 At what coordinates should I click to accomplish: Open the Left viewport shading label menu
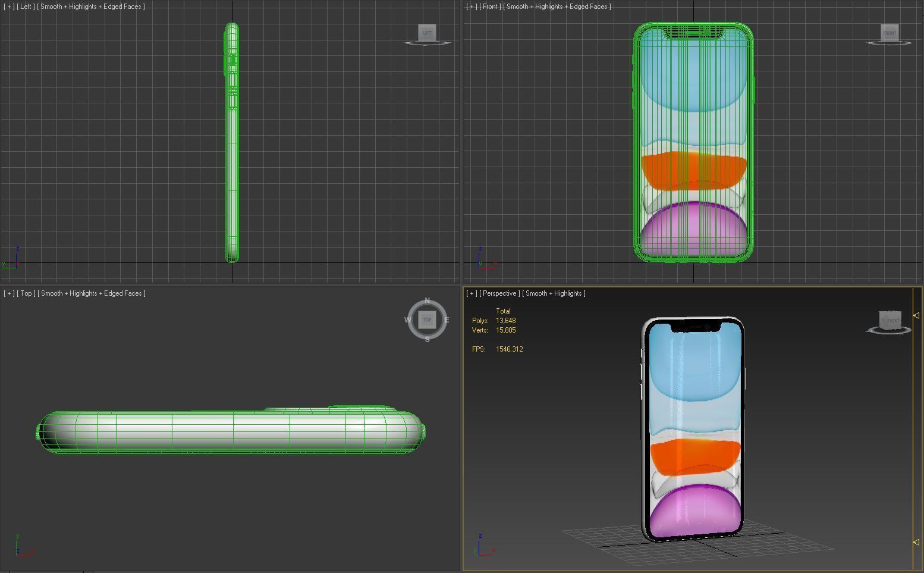pyautogui.click(x=91, y=7)
